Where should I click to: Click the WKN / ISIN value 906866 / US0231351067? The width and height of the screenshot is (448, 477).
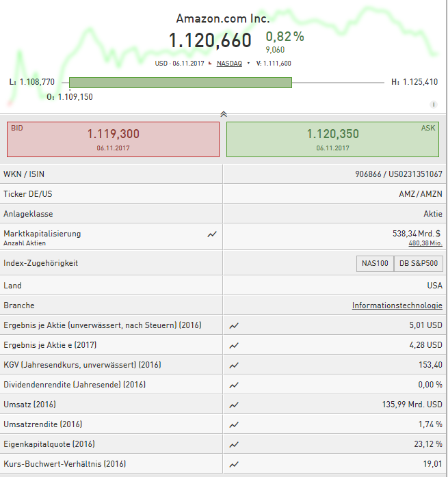point(399,174)
